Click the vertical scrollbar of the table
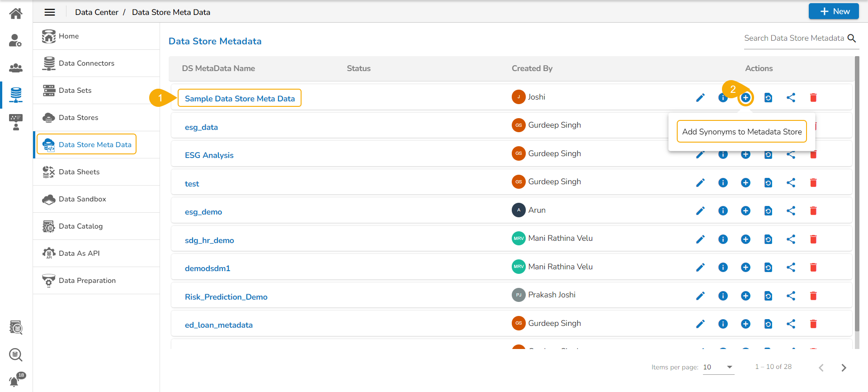This screenshot has width=868, height=392. click(x=857, y=195)
